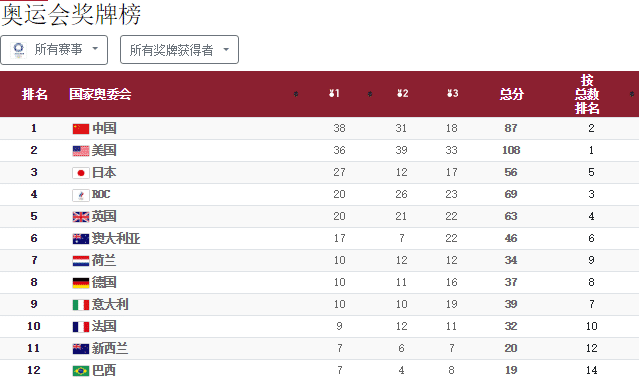
Task: Sort by silver medal column header
Action: [403, 94]
